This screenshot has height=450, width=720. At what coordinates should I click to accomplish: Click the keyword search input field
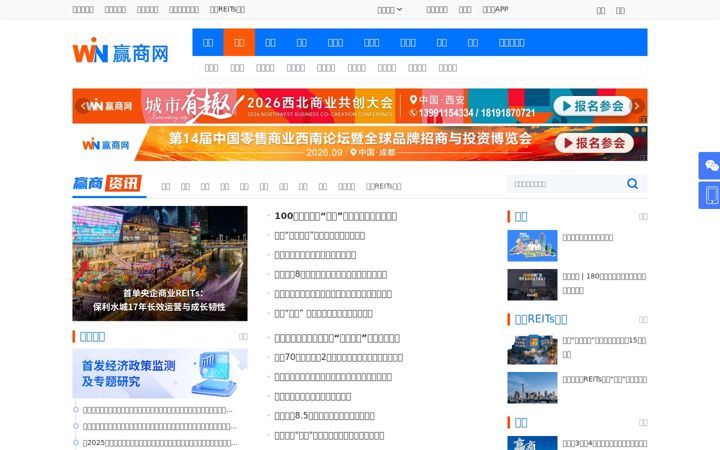coord(566,184)
